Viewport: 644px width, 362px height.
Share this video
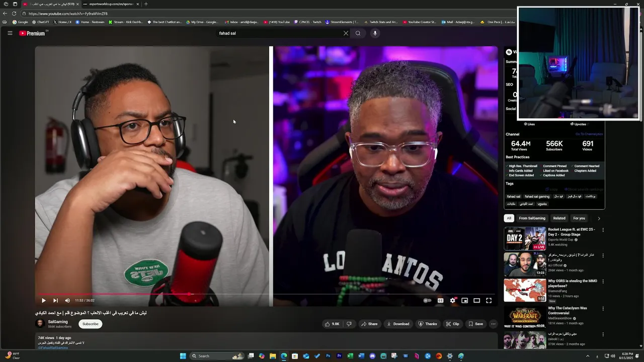[x=369, y=324]
